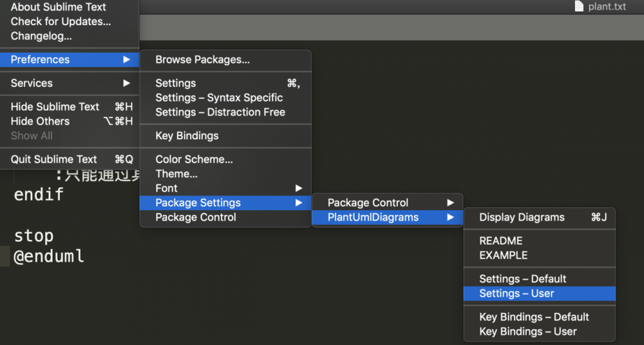
Task: Click the plant.txt file icon
Action: coord(579,6)
